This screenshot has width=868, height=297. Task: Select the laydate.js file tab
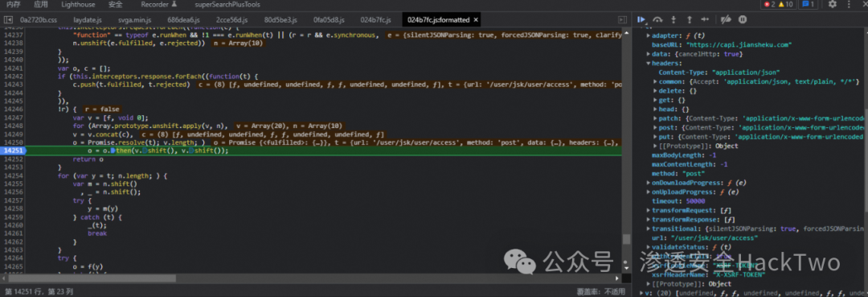[88, 20]
